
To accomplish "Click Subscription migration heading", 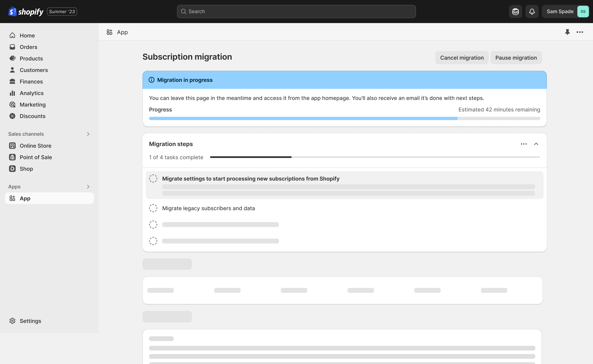I will tap(187, 57).
